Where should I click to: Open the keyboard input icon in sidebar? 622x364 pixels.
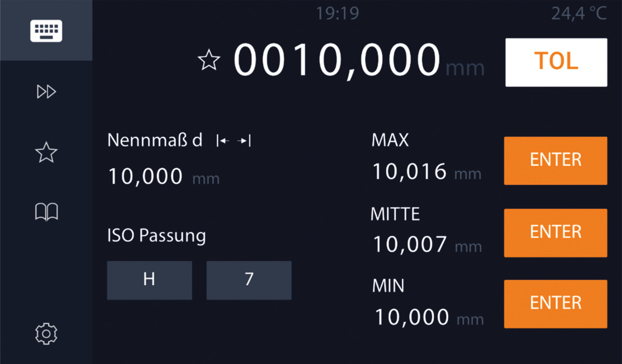(x=46, y=31)
